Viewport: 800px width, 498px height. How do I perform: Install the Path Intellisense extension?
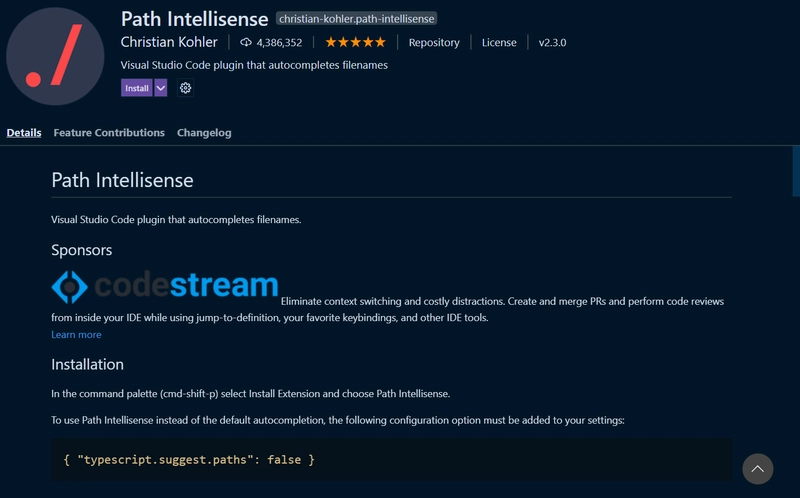(x=137, y=88)
